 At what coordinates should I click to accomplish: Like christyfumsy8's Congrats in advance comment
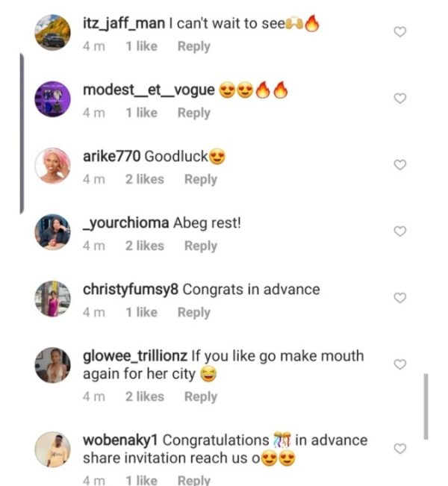tap(399, 298)
